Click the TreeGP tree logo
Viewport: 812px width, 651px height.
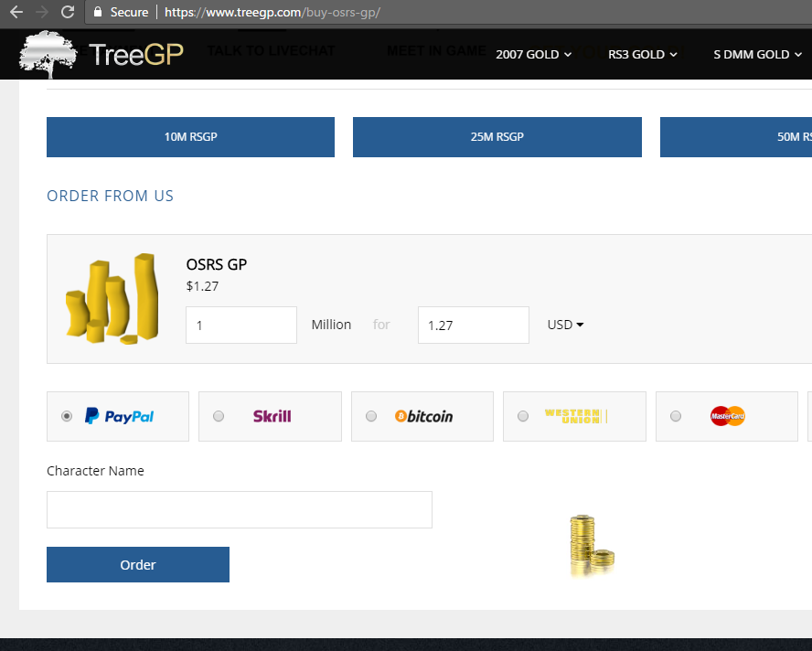[x=48, y=54]
